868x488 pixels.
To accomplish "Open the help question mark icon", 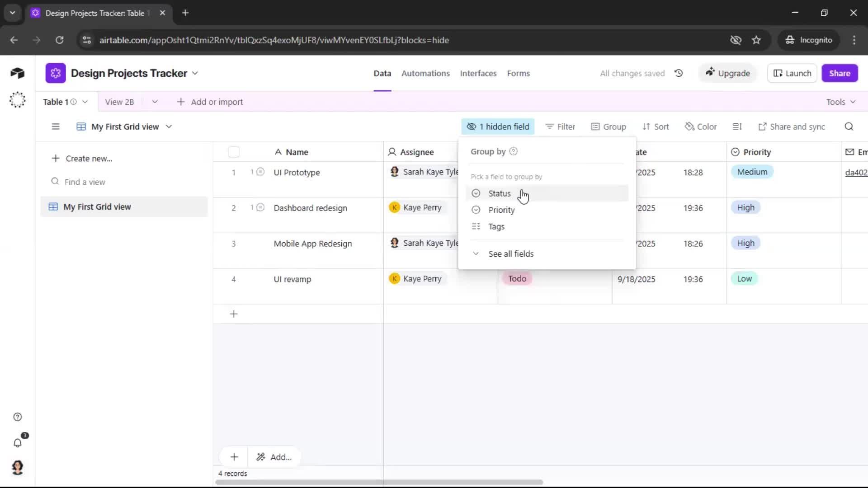I will [x=17, y=417].
